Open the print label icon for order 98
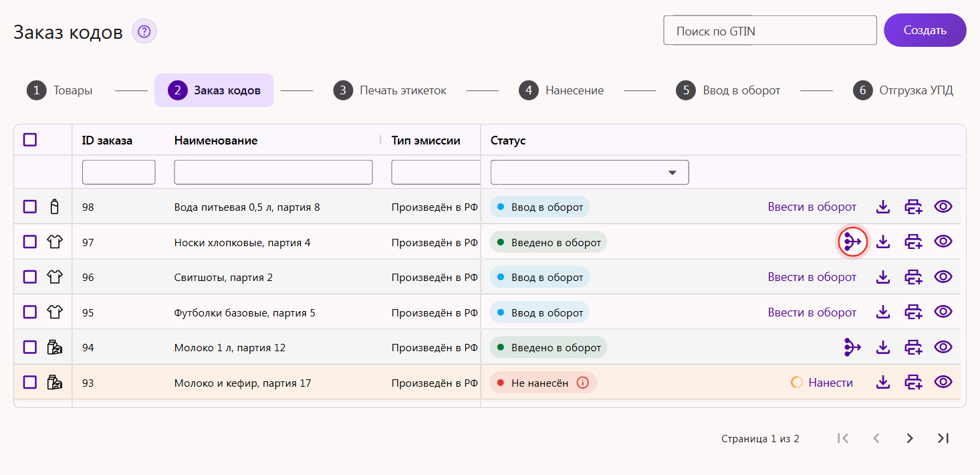Image resolution: width=980 pixels, height=475 pixels. click(913, 207)
